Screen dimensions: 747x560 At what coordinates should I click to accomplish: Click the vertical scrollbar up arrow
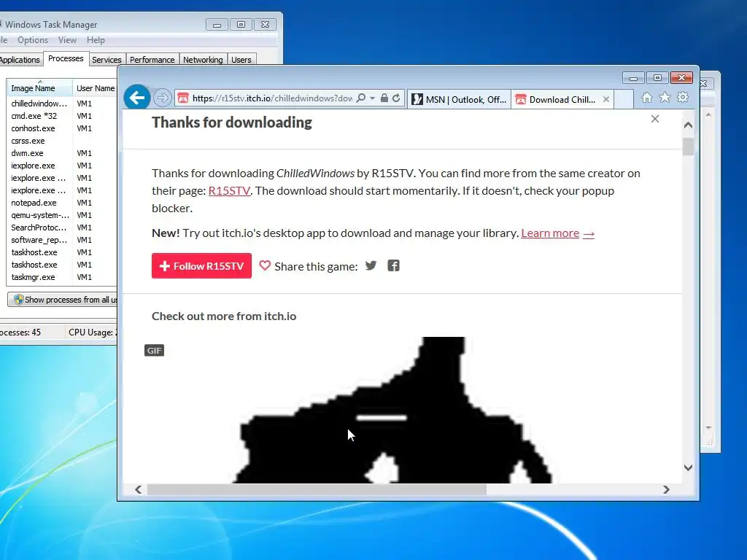[688, 125]
